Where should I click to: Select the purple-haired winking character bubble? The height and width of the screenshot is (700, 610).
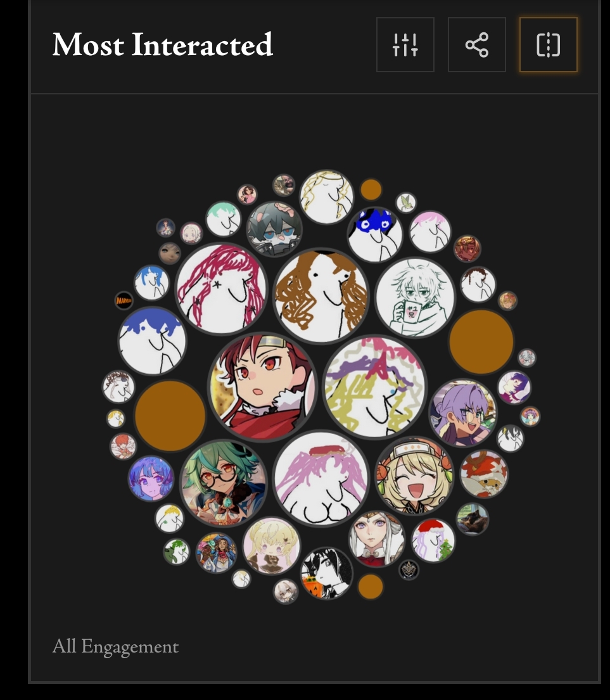[x=463, y=413]
